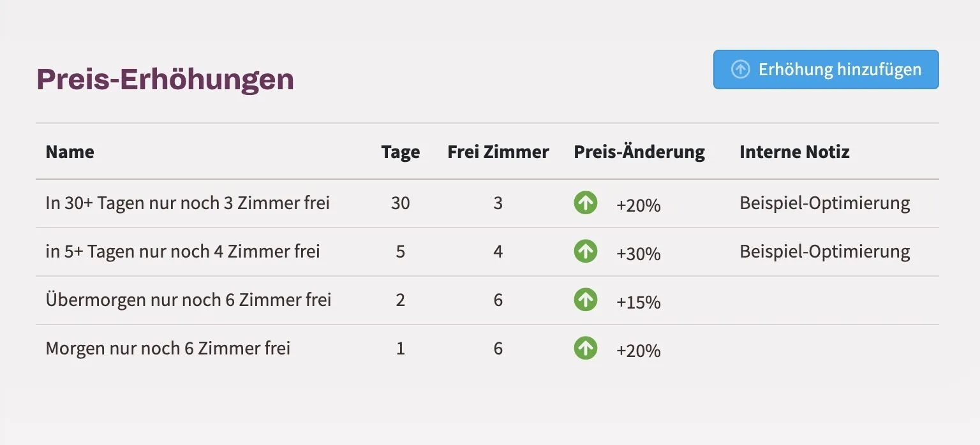Click the Preis-Änderung column header
980x445 pixels.
(x=639, y=152)
